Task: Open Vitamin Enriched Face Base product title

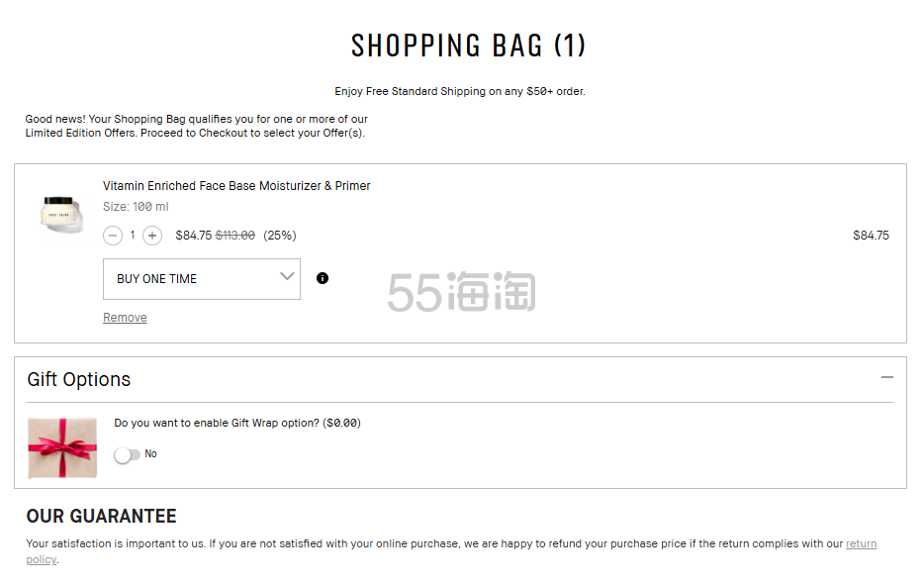Action: [x=236, y=186]
